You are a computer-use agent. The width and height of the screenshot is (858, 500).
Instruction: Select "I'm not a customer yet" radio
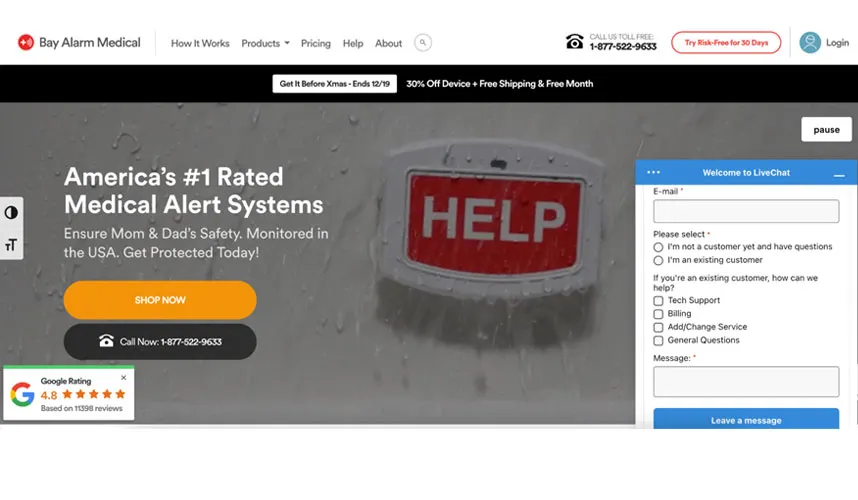658,247
